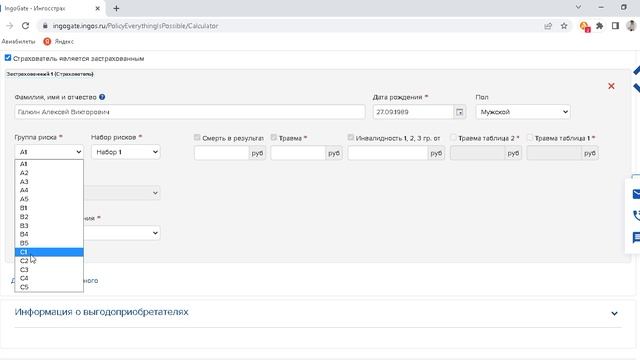Pick C4 from the risk group list
Viewport: 640px width, 360px height.
pyautogui.click(x=49, y=278)
